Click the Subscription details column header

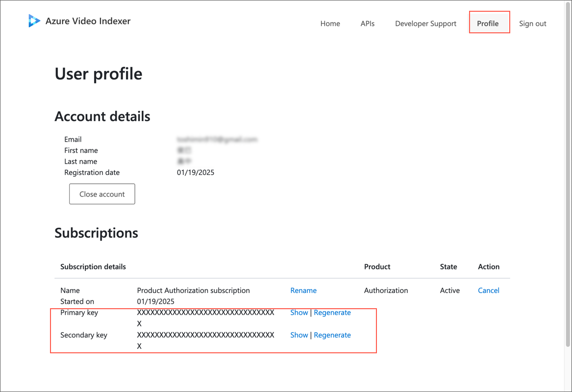[x=93, y=267]
